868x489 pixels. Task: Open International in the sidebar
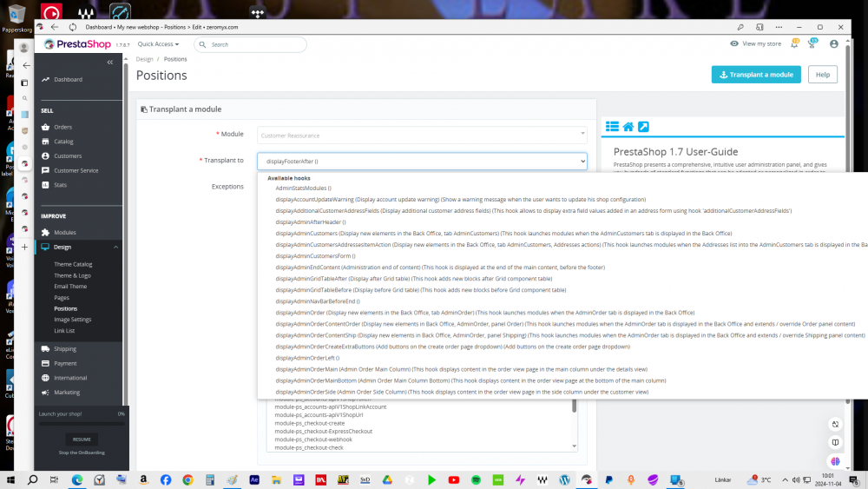70,377
